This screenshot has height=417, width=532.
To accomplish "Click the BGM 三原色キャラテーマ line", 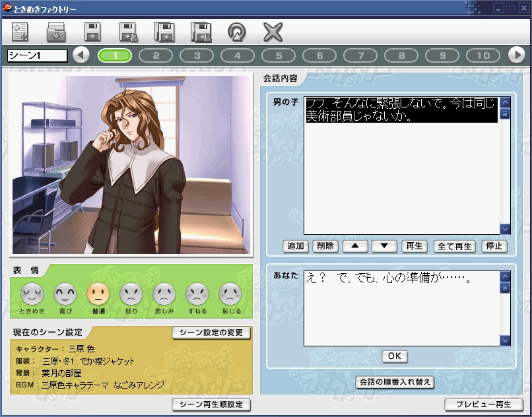I will pyautogui.click(x=90, y=385).
